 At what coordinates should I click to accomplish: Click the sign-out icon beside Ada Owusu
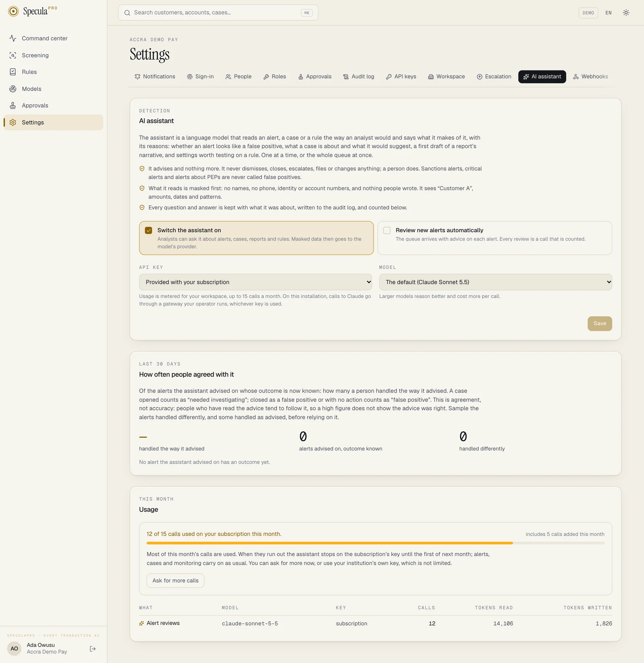pos(93,649)
